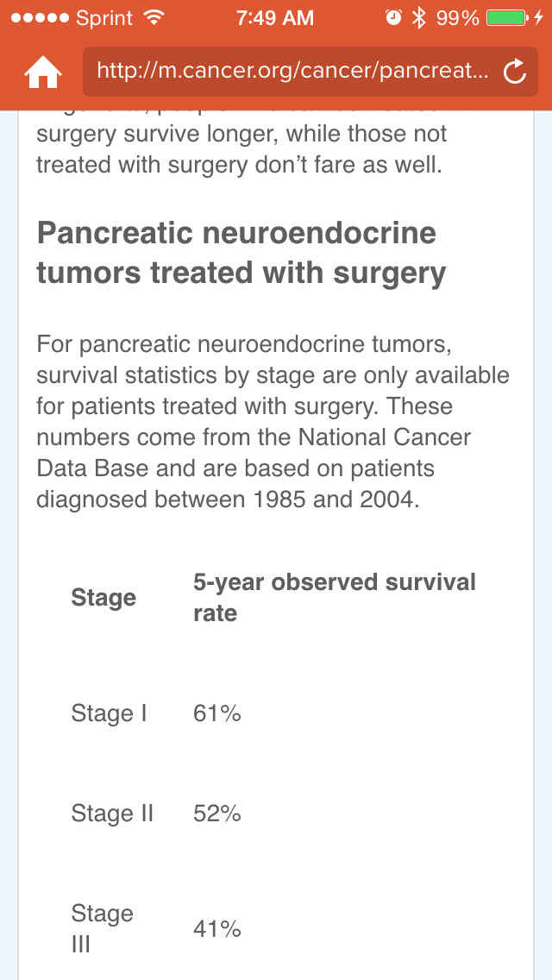This screenshot has height=980, width=552.
Task: Tap the charging bolt icon
Action: pos(539,17)
